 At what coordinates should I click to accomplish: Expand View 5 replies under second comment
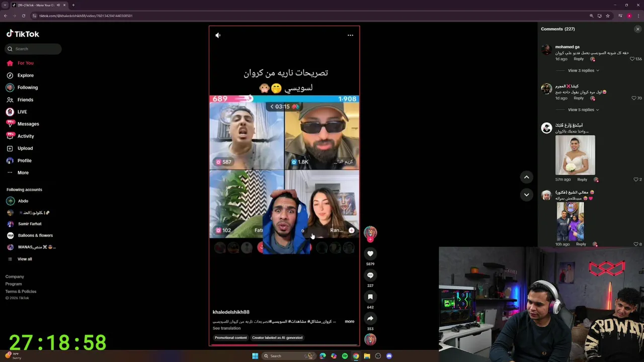(583, 110)
